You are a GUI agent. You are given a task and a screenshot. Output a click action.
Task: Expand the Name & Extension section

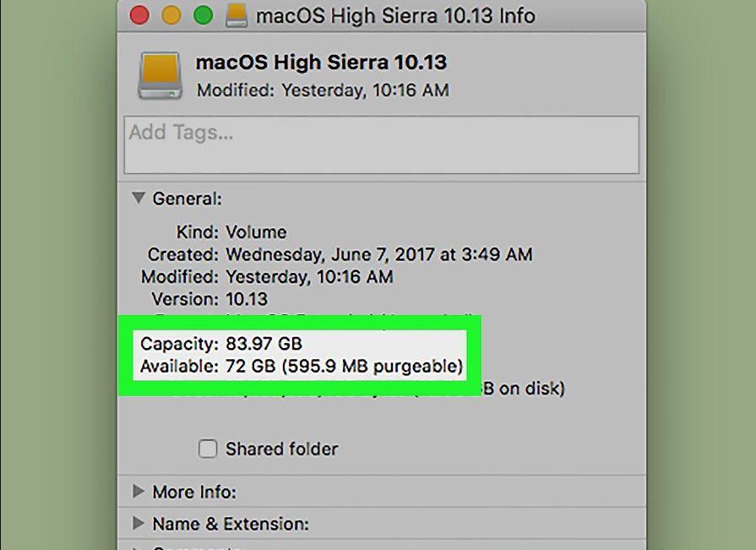click(x=139, y=523)
